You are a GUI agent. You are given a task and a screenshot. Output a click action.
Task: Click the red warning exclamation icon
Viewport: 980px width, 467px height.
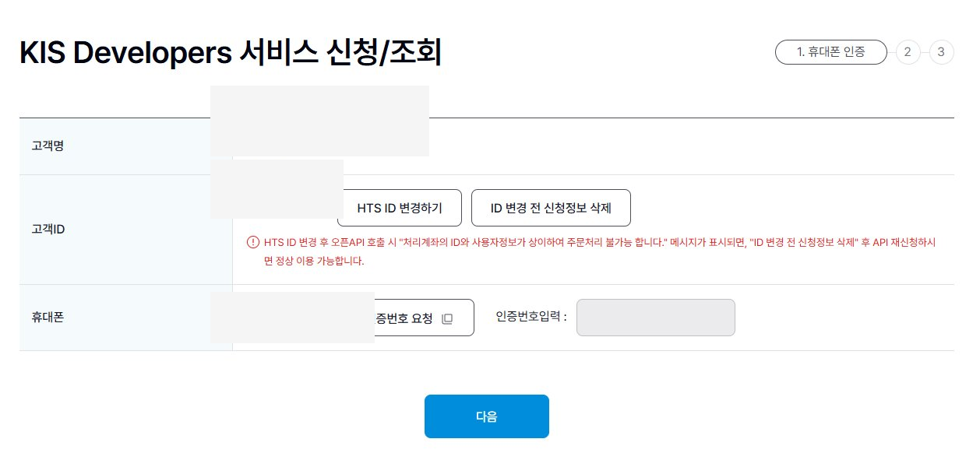(x=253, y=243)
